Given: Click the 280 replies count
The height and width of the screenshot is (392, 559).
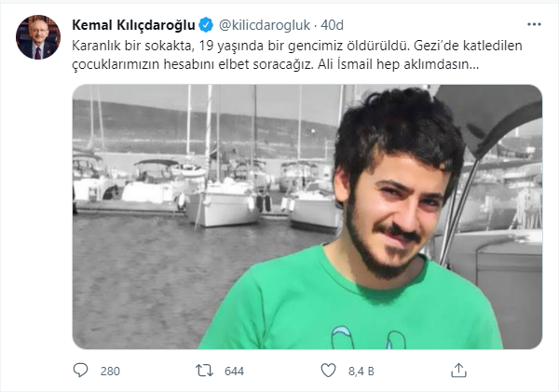Looking at the screenshot, I should tap(110, 372).
